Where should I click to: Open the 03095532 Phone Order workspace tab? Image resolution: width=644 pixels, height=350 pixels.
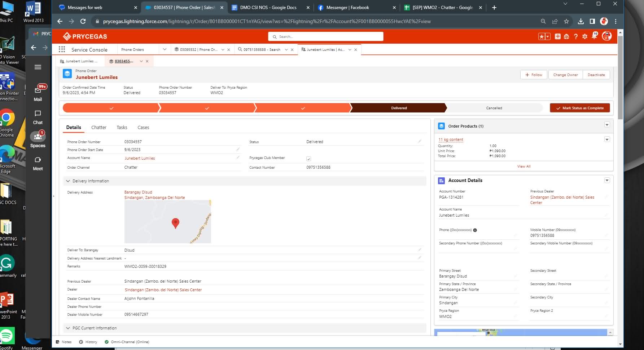point(199,49)
